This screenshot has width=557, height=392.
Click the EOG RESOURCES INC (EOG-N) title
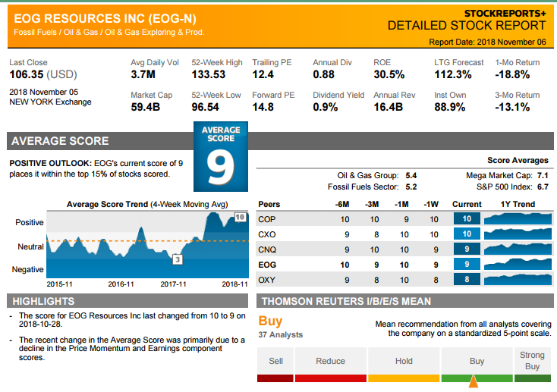(x=105, y=18)
